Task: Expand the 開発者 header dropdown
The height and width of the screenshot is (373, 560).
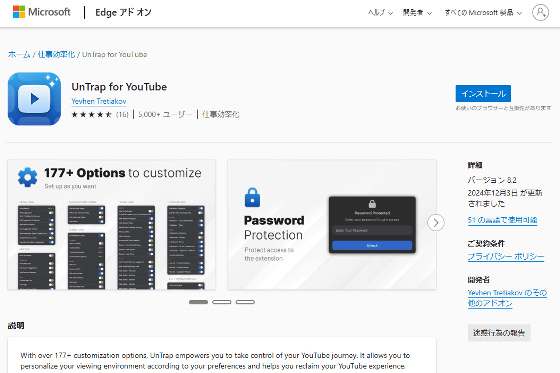Action: point(417,13)
